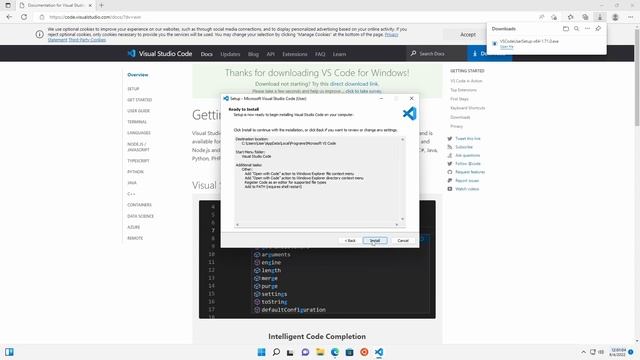Click the Ask questions link
The image size is (640, 360).
pos(467,155)
